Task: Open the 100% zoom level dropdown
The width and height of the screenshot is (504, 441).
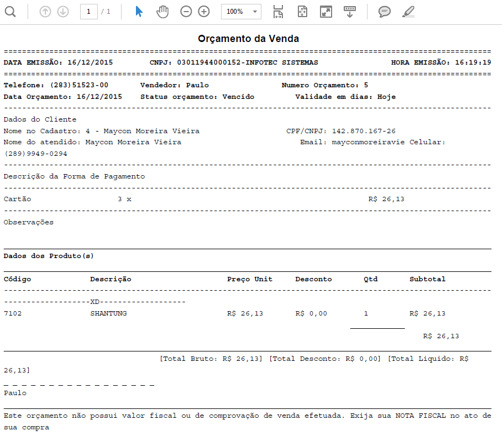Action: 241,12
